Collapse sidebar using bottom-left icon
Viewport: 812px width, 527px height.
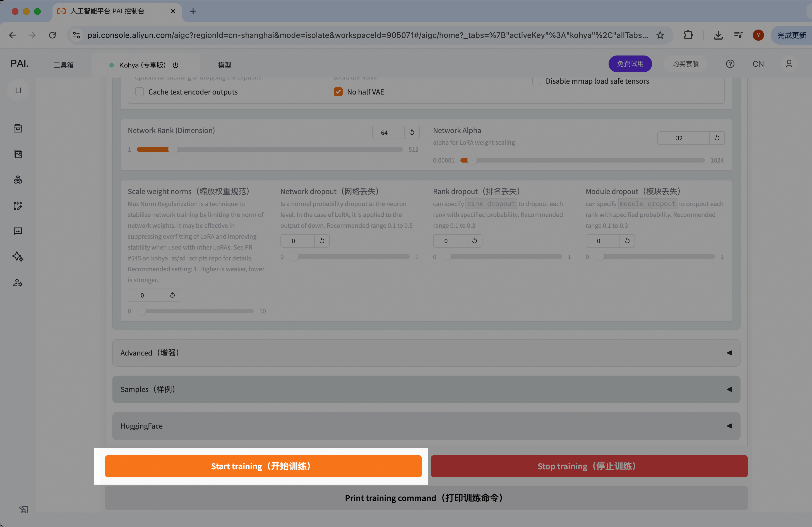pos(23,509)
